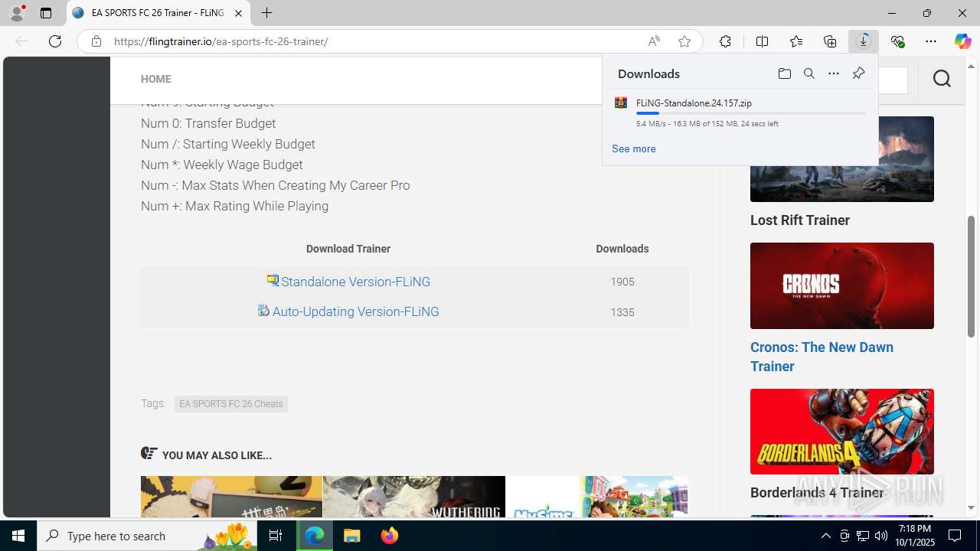980x551 pixels.
Task: Click the Lost Rift Trainer thumbnail
Action: point(842,159)
